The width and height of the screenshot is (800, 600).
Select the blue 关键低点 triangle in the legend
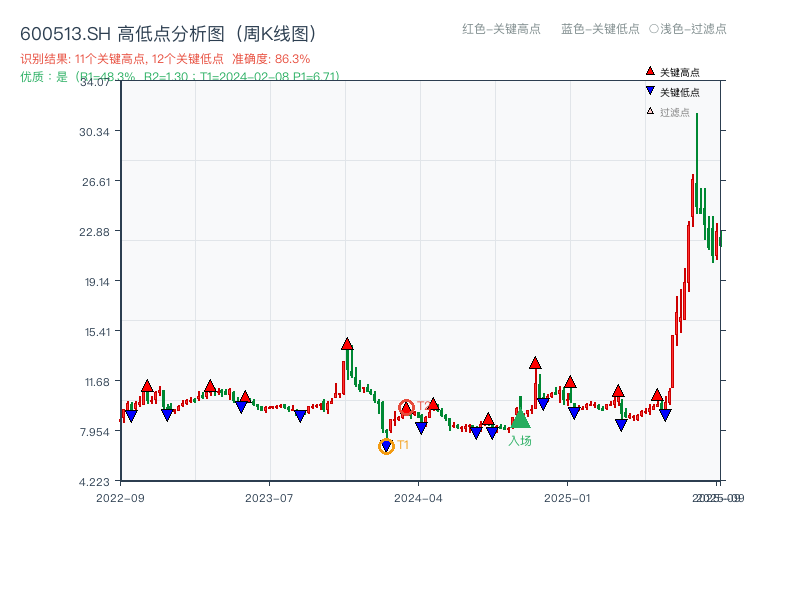coord(649,92)
